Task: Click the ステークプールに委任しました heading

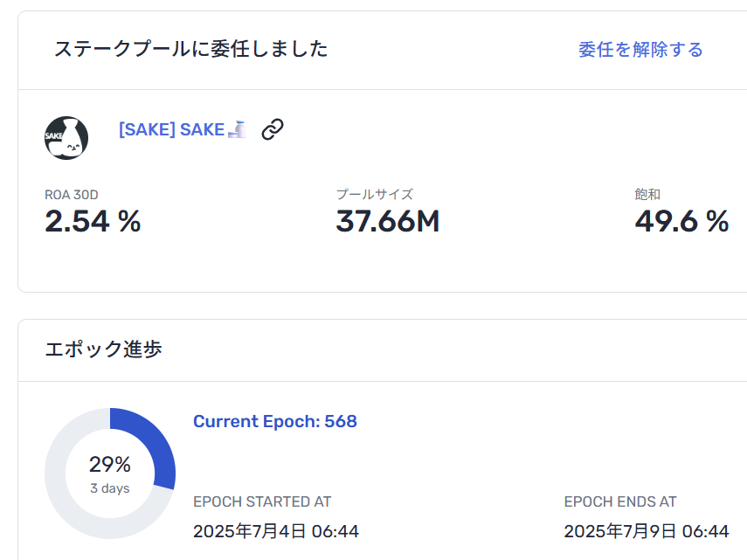Action: [191, 49]
